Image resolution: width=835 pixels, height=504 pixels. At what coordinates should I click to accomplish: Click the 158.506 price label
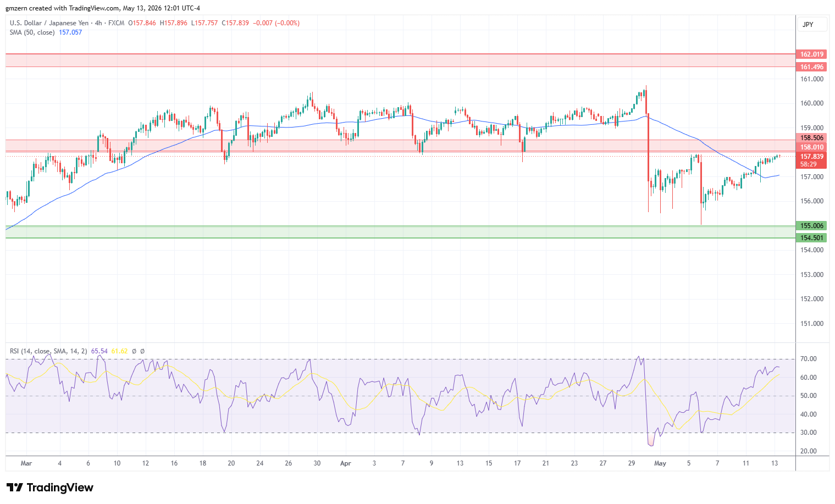811,139
